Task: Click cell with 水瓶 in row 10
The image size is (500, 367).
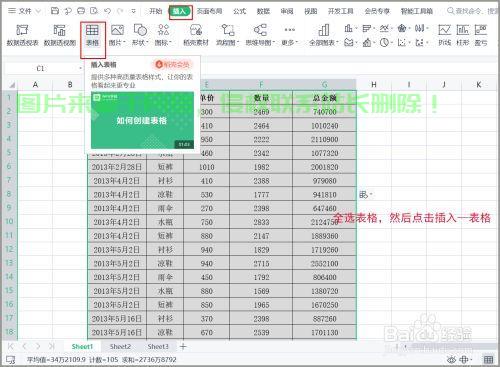Action: tap(165, 222)
